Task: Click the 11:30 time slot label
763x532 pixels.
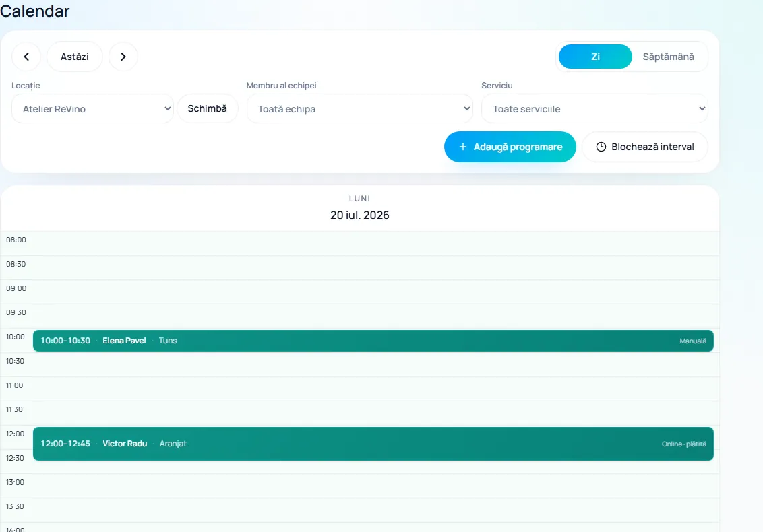Action: [15, 409]
